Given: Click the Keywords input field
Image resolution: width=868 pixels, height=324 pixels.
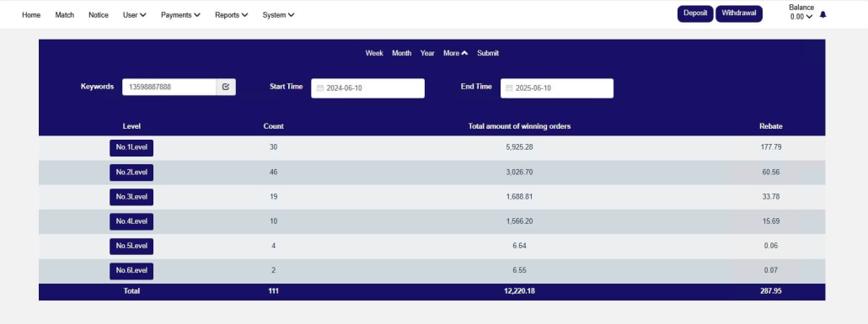Looking at the screenshot, I should pos(169,87).
